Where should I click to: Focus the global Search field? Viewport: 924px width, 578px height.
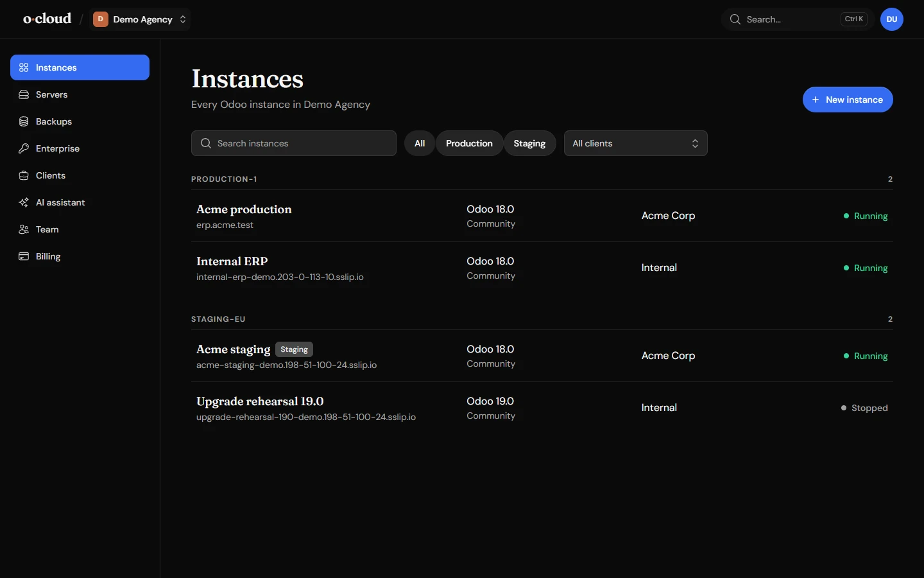pyautogui.click(x=798, y=19)
